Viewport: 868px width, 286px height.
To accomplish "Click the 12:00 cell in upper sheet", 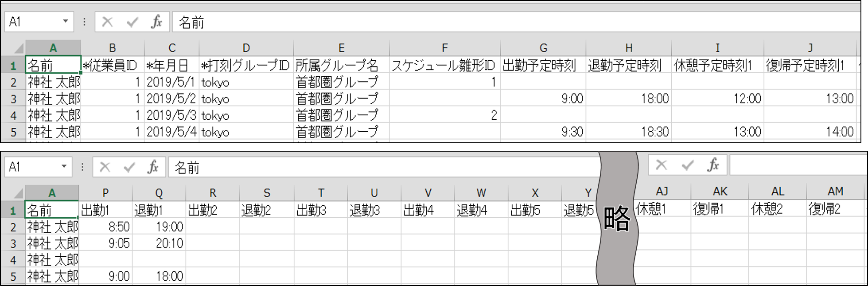I will (x=718, y=98).
